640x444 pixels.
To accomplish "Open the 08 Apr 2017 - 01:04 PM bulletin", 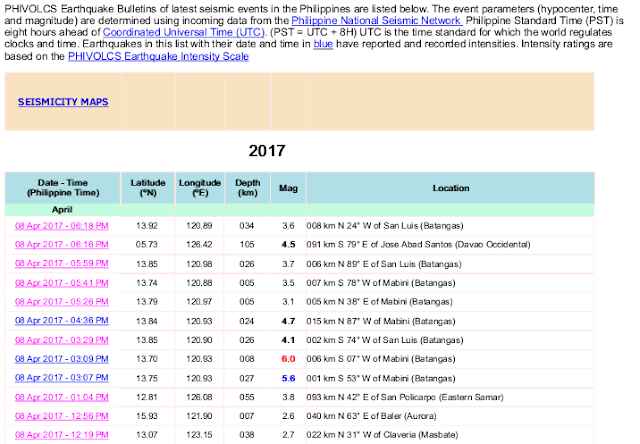I will (62, 397).
